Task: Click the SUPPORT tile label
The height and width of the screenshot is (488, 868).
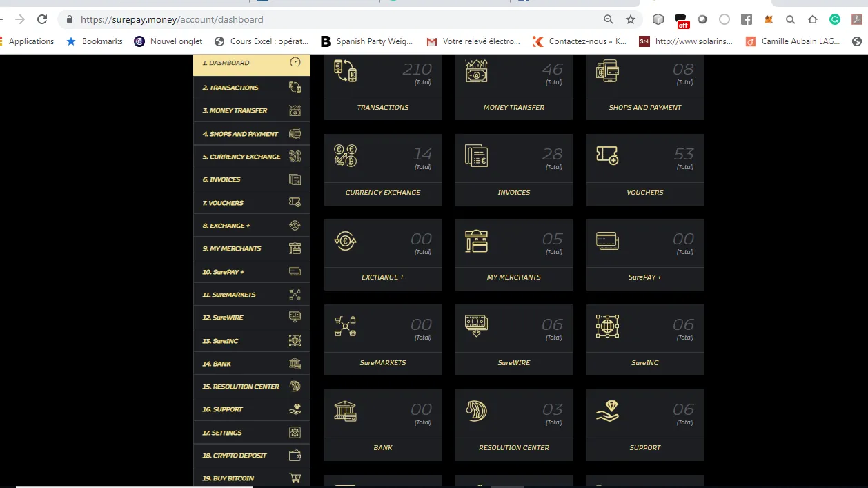Action: coord(645,448)
